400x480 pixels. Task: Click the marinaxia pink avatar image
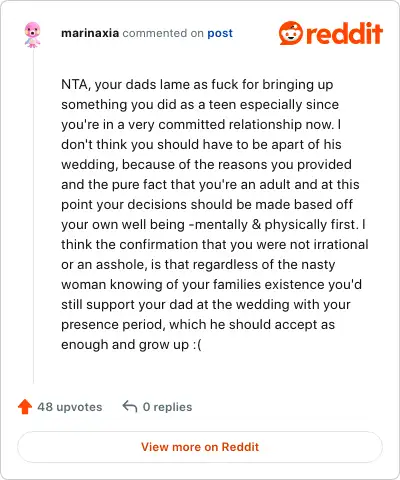click(x=32, y=34)
